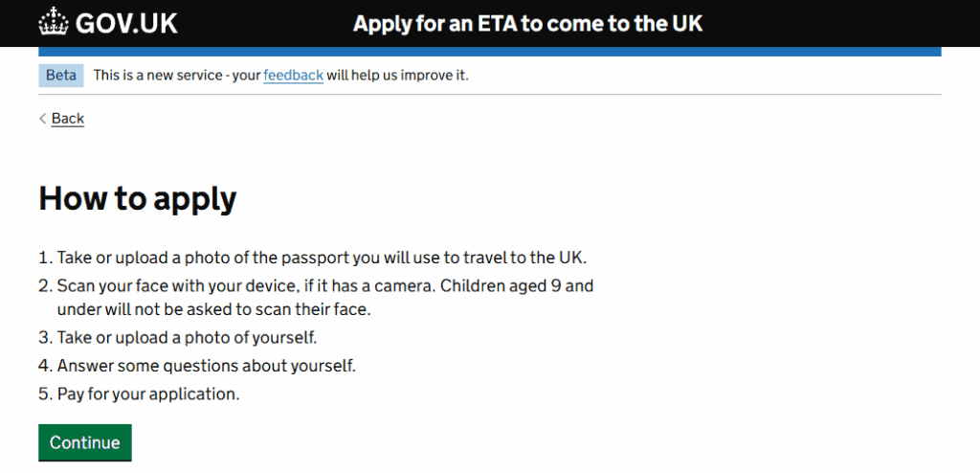Open the feedback link
The height and width of the screenshot is (473, 980).
tap(293, 75)
